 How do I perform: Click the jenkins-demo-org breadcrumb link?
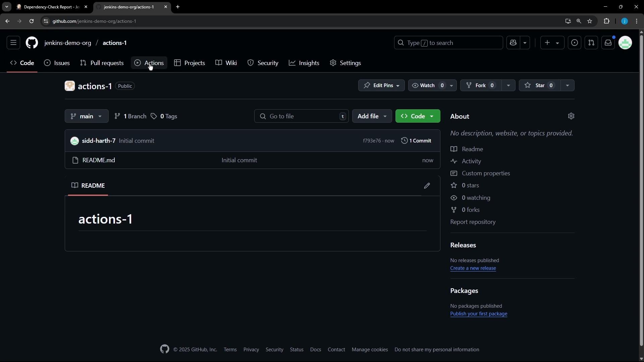[x=68, y=43]
